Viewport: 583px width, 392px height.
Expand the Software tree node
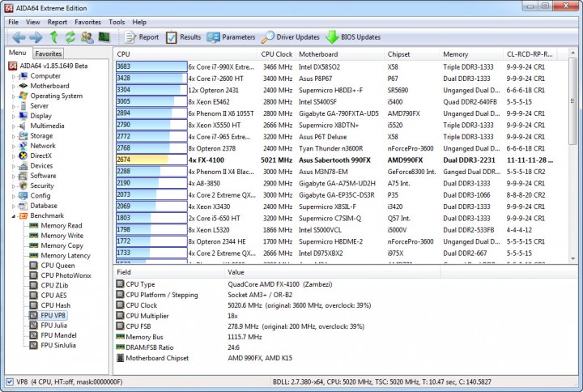tap(14, 176)
